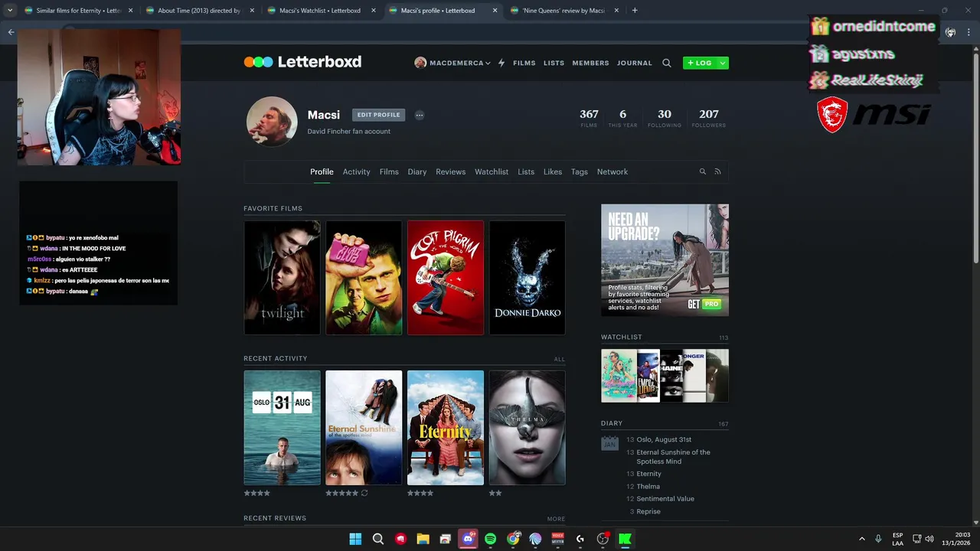
Task: Open the Donnie Darko favorite film poster
Action: 528,278
